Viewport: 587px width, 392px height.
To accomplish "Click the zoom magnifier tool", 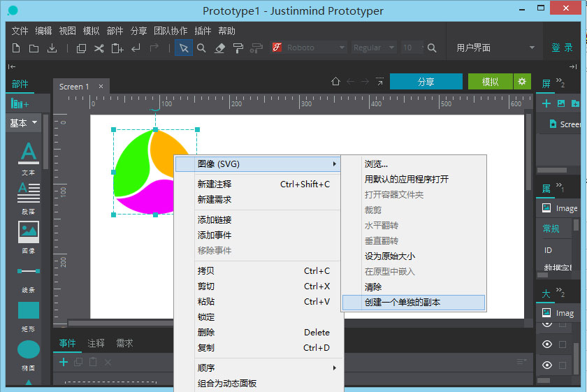I will pos(201,48).
